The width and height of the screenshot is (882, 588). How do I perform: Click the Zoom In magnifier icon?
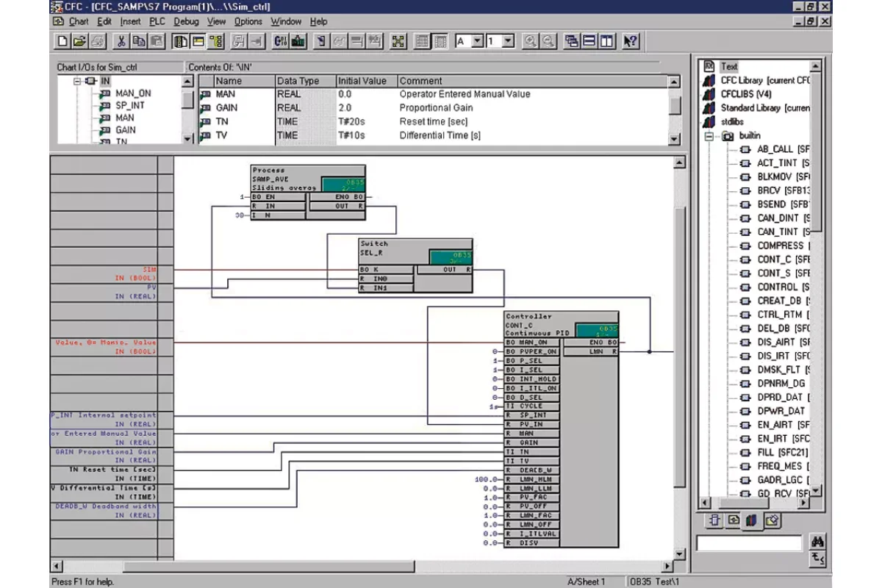pos(529,42)
